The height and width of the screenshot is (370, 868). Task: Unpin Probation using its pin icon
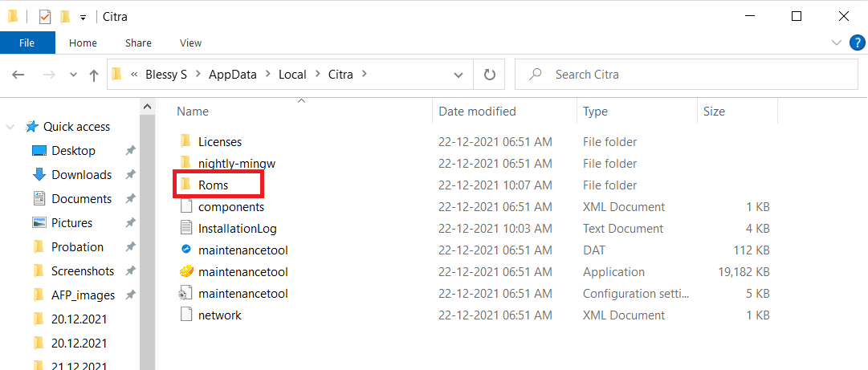pos(130,246)
